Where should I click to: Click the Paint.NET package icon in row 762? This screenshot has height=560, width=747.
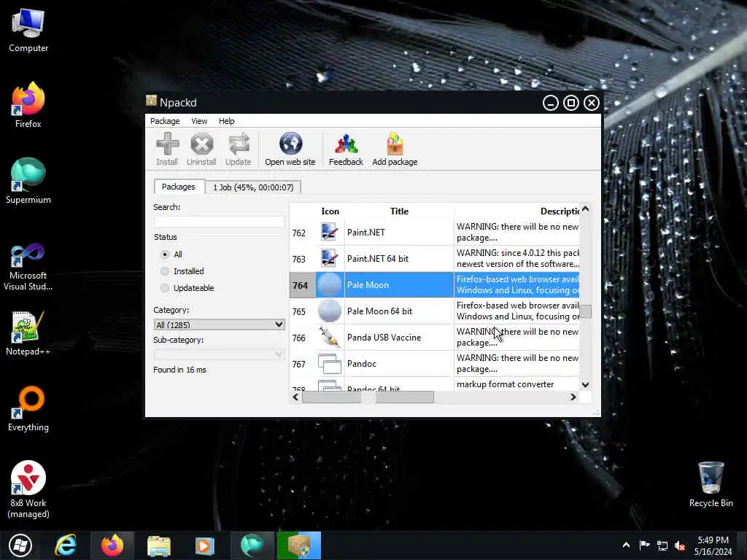[x=330, y=233]
